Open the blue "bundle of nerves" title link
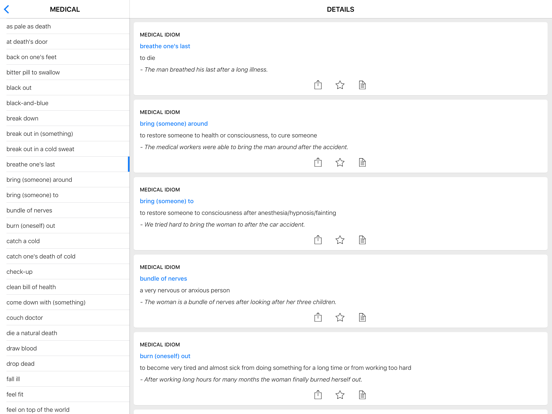This screenshot has width=552, height=414. (163, 278)
